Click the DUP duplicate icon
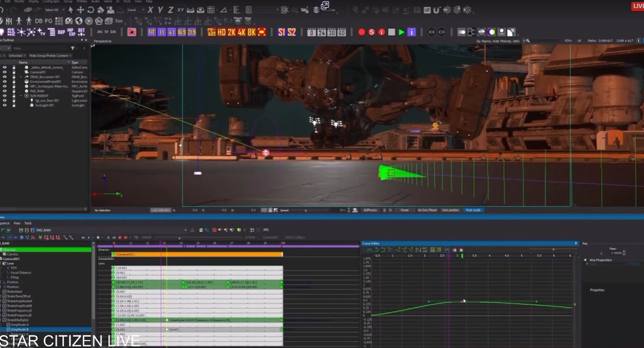This screenshot has width=644, height=348. [x=61, y=32]
